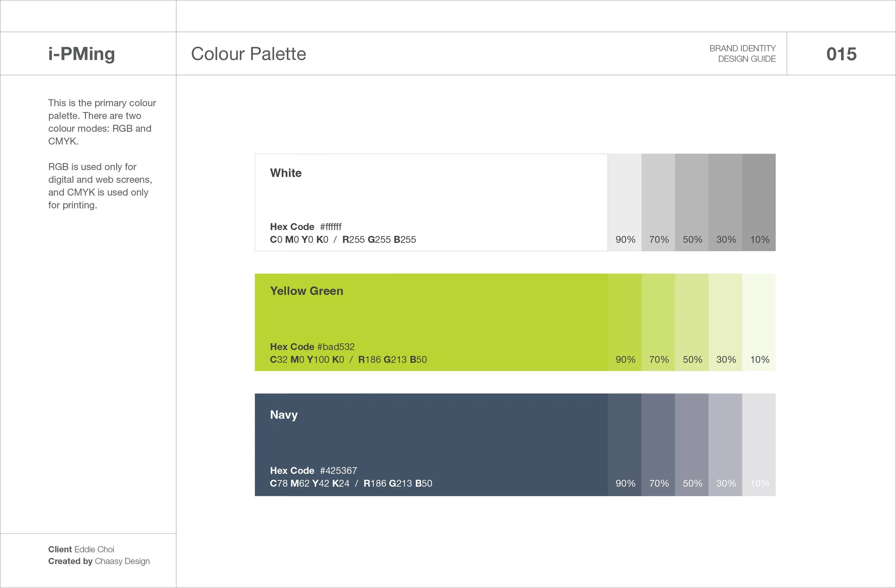Click the Yellow Green swatch name label
896x588 pixels.
[x=306, y=291]
